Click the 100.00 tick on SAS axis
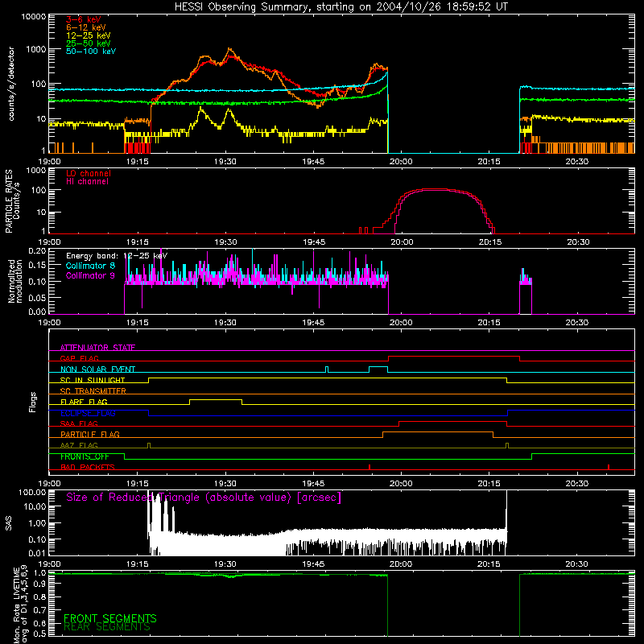The image size is (644, 644). [x=32, y=492]
